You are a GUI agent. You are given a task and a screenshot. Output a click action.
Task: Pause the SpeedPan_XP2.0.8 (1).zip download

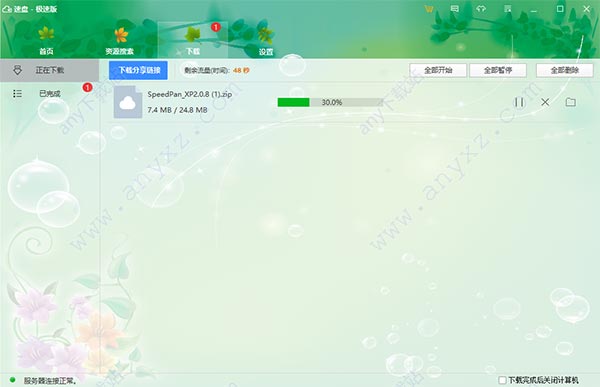coord(519,102)
